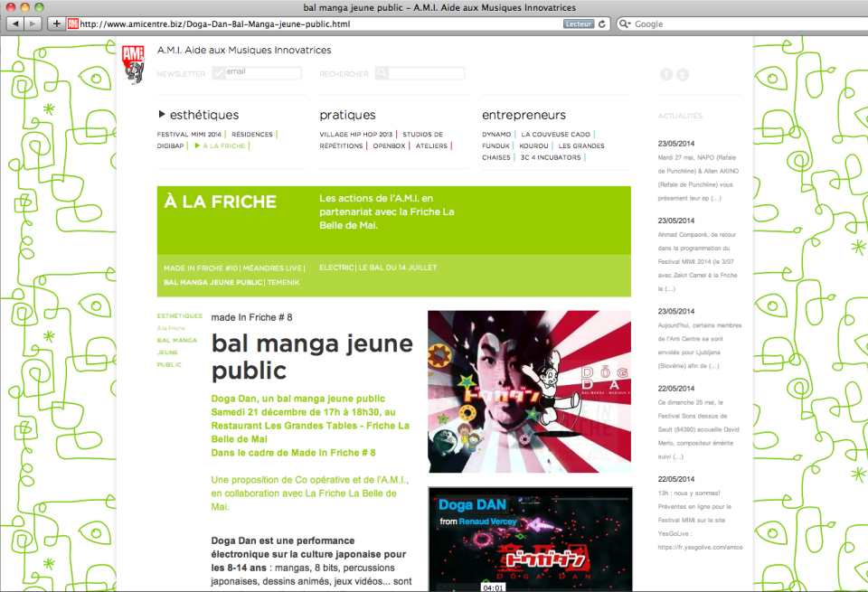Select ELECTRIC in the green banner

[x=336, y=268]
